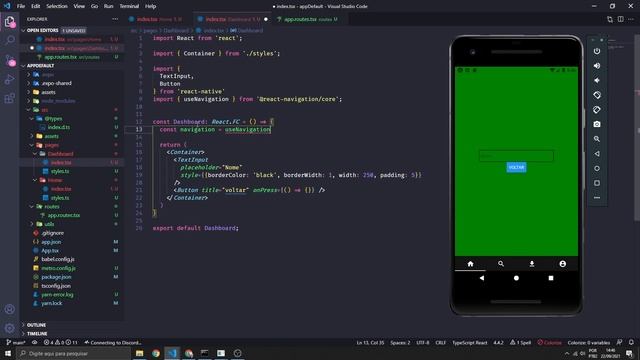Open yarn.lock in the explorer
Screen dimensions: 640x360
[51, 303]
